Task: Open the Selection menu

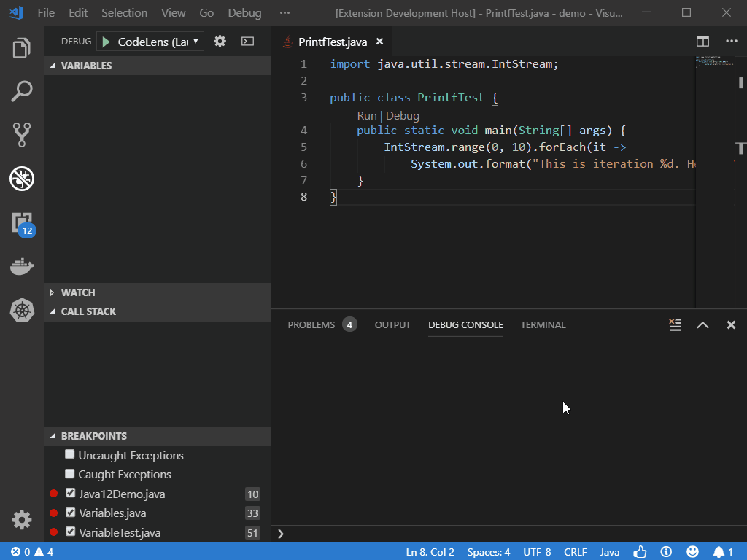Action: click(x=124, y=13)
